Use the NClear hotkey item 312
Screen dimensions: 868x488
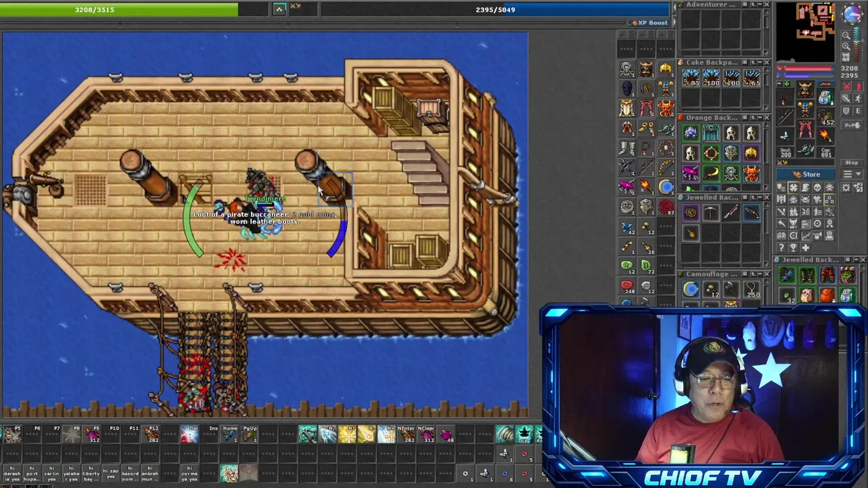(427, 434)
